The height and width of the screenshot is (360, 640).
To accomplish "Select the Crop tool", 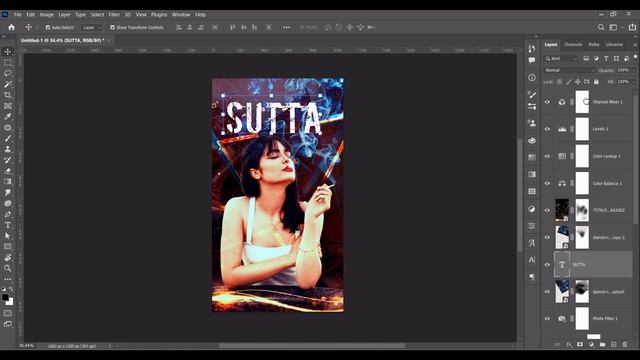I will [x=8, y=95].
